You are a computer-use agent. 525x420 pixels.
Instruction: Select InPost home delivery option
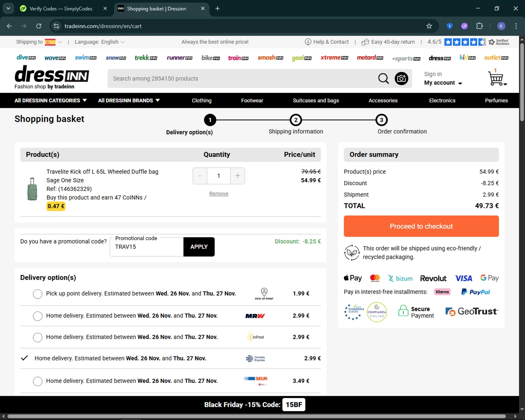(37, 337)
